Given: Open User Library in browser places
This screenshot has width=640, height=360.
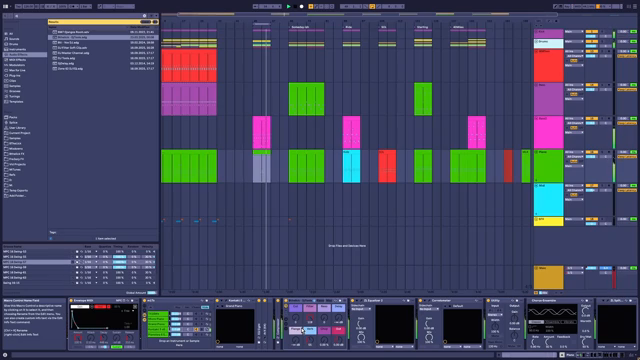Looking at the screenshot, I should 17,128.
